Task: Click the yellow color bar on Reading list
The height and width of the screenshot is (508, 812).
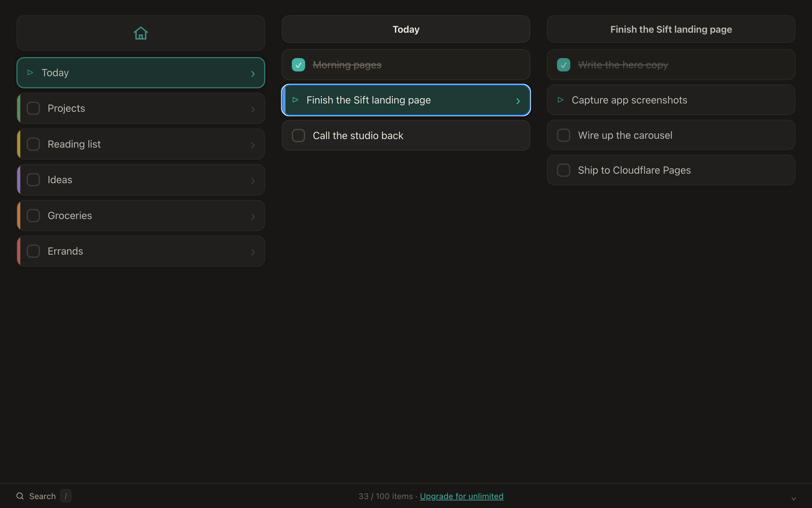Action: (19, 144)
